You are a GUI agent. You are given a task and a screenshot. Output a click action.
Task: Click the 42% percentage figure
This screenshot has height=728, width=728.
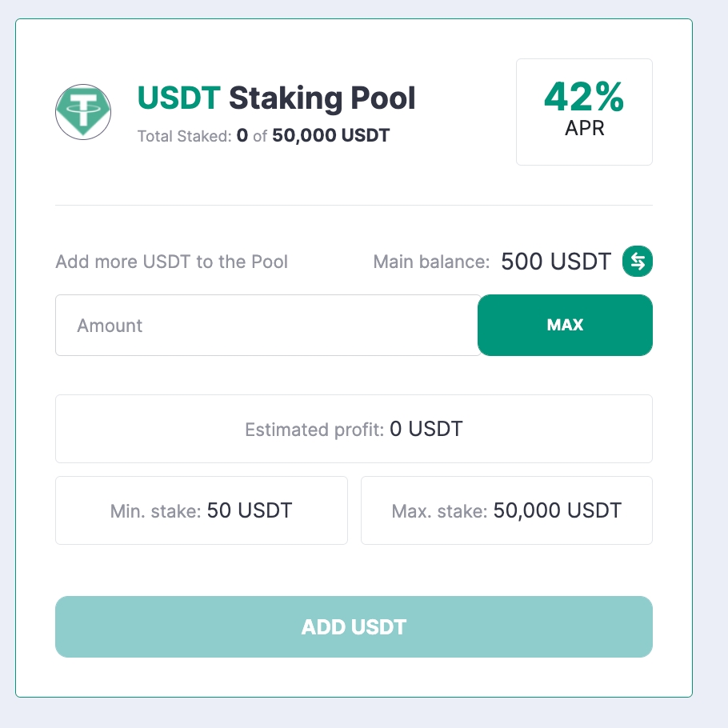tap(584, 98)
